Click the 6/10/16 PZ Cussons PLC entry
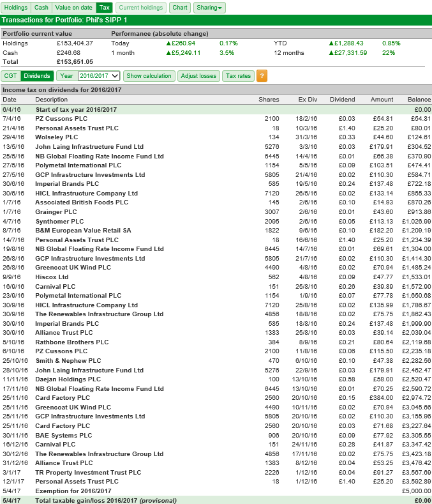The height and width of the screenshot is (504, 432). pyautogui.click(x=61, y=351)
